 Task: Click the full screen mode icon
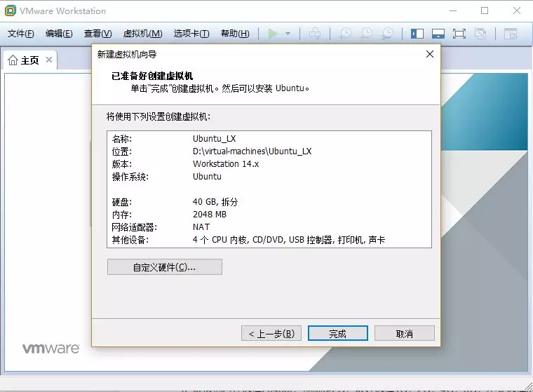coord(459,34)
